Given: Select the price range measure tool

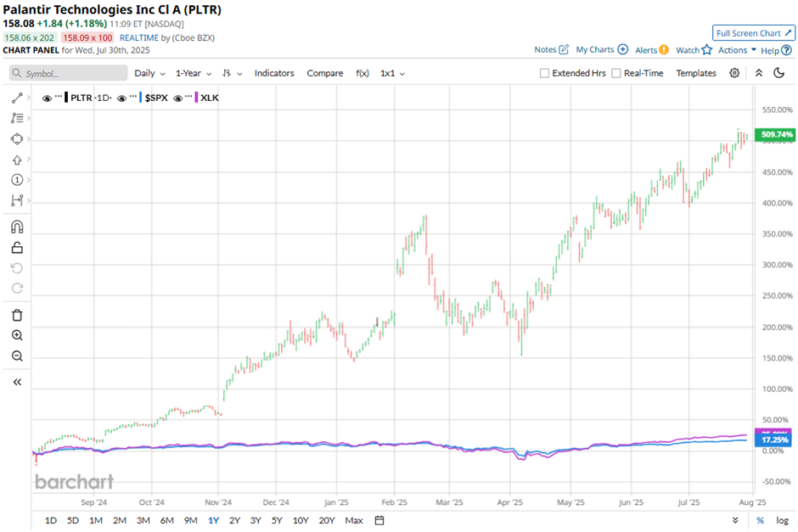Looking at the screenshot, I should point(17,200).
